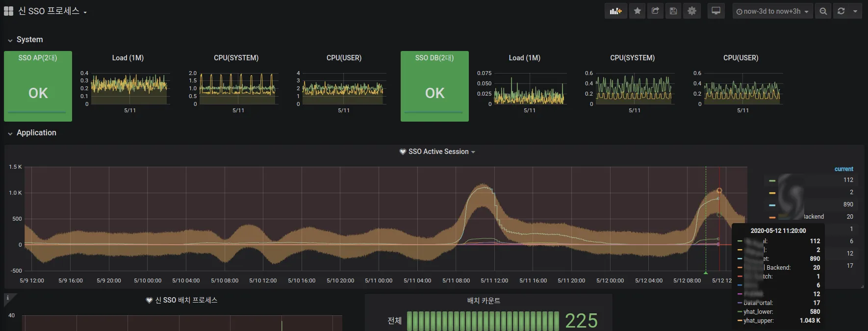Click the Add panel icon
Viewport: 868px width, 331px height.
(615, 11)
